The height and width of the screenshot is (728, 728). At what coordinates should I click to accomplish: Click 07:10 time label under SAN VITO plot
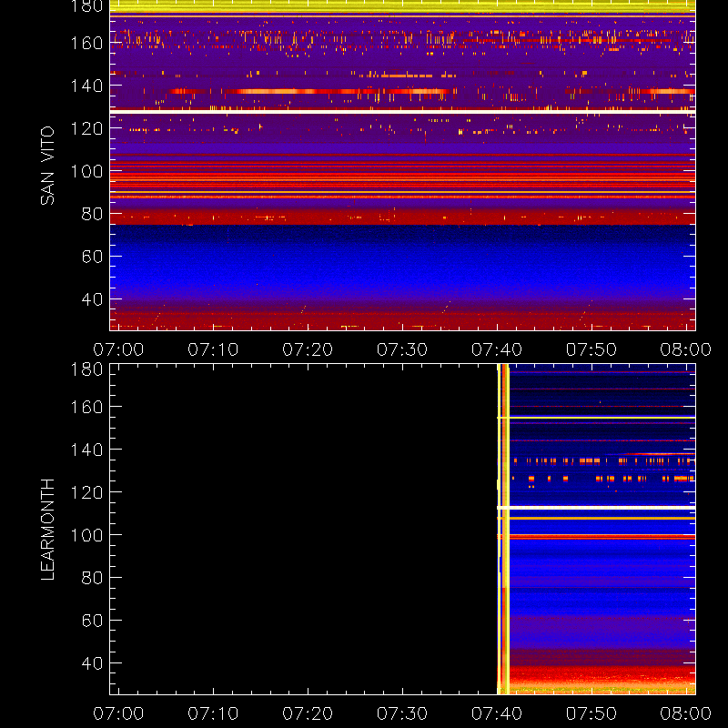pyautogui.click(x=213, y=349)
